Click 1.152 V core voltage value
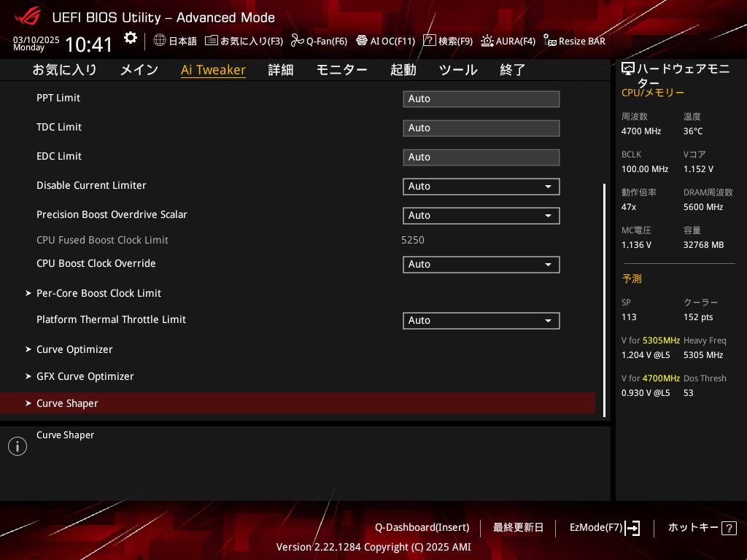The image size is (747, 560). point(698,169)
